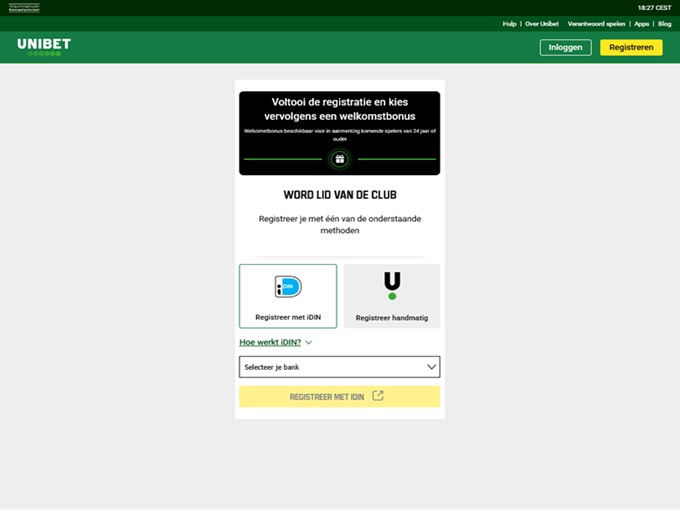Click the Inloggen button
This screenshot has height=511, width=680.
click(x=565, y=47)
